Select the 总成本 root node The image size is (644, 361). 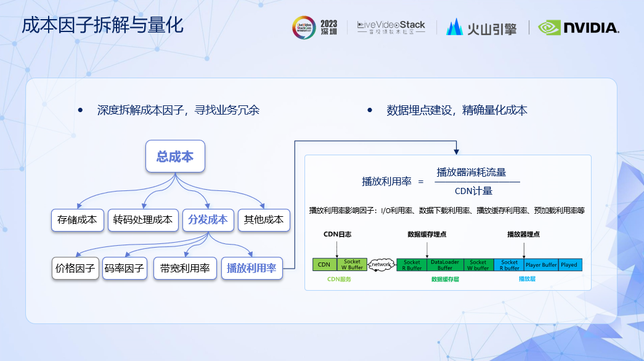coord(175,157)
